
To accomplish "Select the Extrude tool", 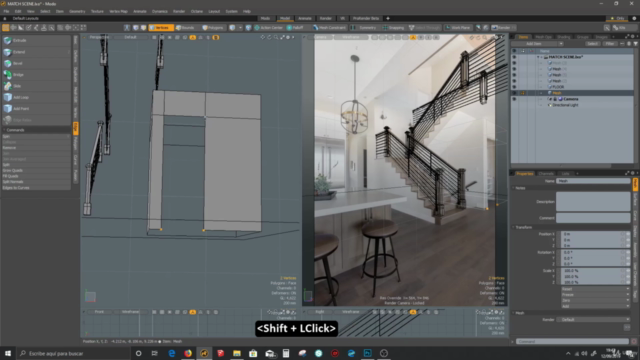I will [36, 40].
